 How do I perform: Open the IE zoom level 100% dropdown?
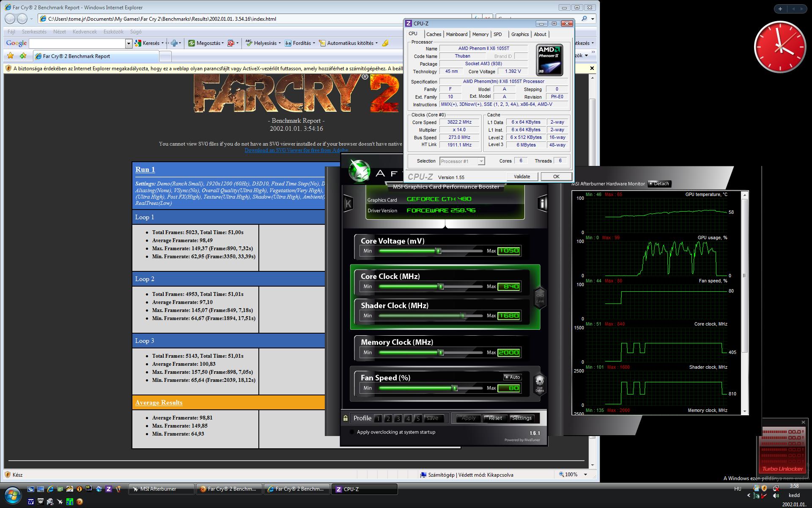coord(585,475)
